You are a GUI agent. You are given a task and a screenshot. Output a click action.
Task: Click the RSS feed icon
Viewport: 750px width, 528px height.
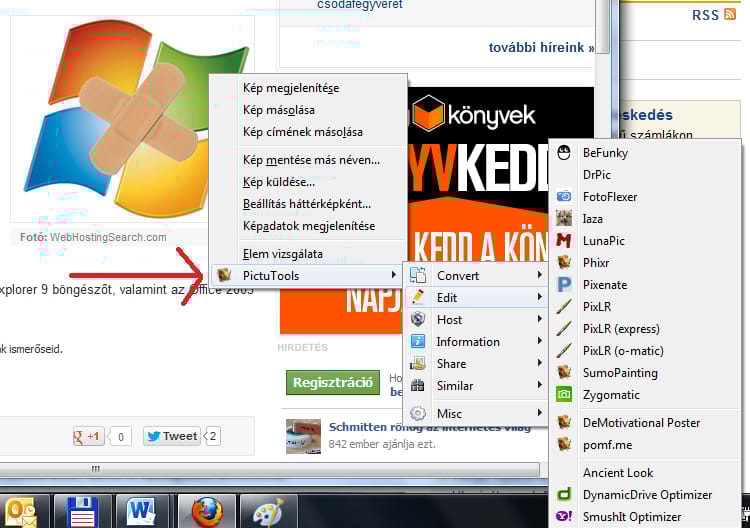pyautogui.click(x=730, y=14)
